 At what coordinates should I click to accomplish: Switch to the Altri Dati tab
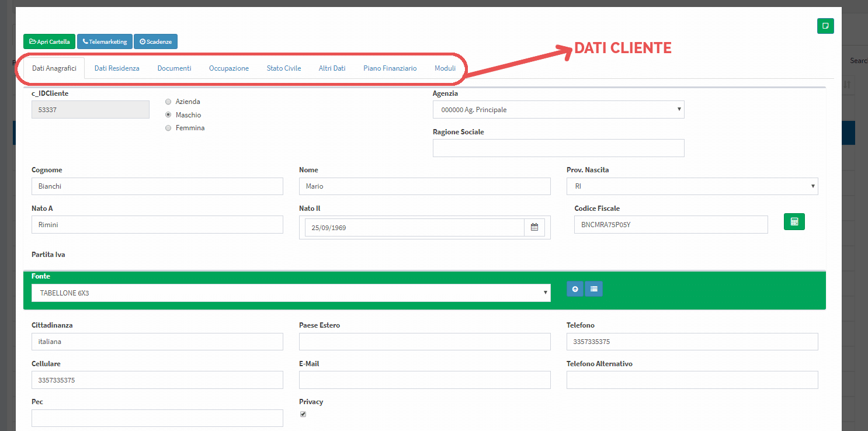332,68
